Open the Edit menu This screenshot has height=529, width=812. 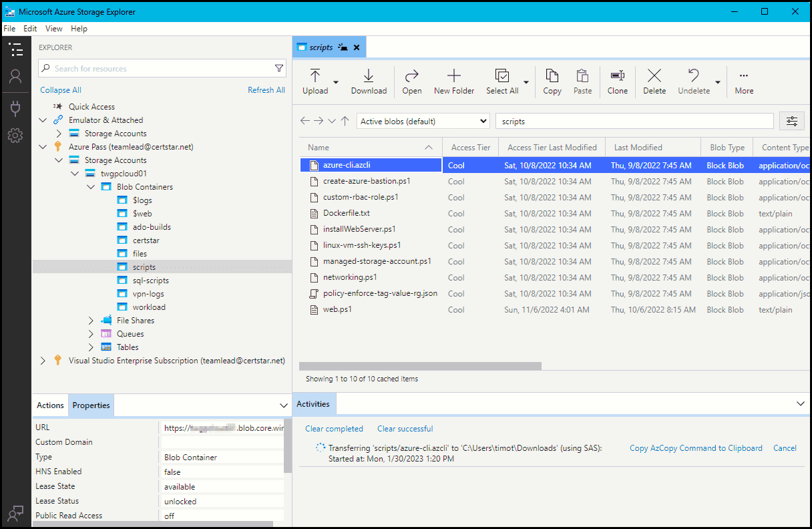[x=29, y=28]
